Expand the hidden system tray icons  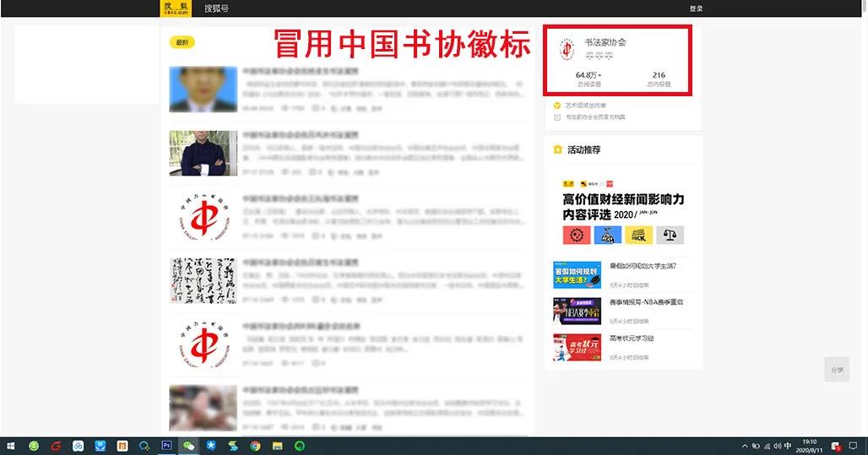pos(745,447)
